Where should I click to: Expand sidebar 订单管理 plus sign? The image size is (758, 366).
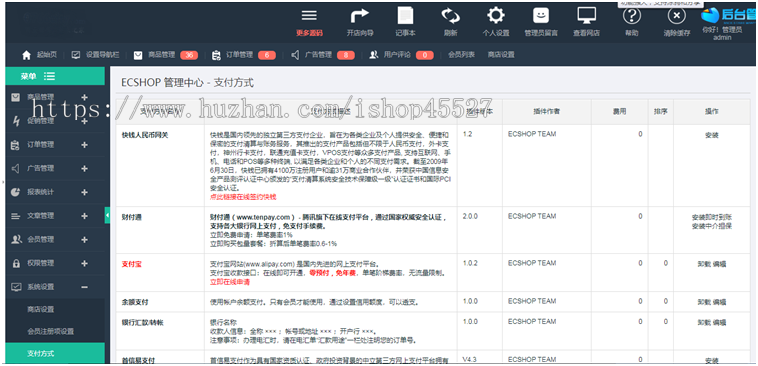(84, 145)
